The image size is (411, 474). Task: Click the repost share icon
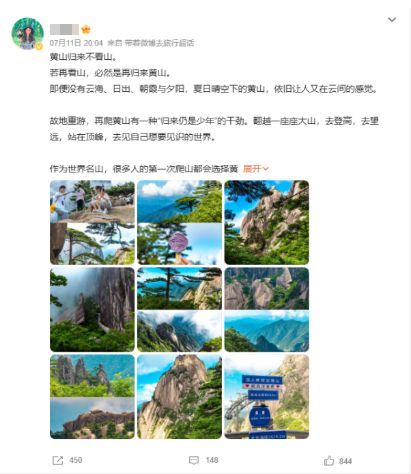[58, 460]
